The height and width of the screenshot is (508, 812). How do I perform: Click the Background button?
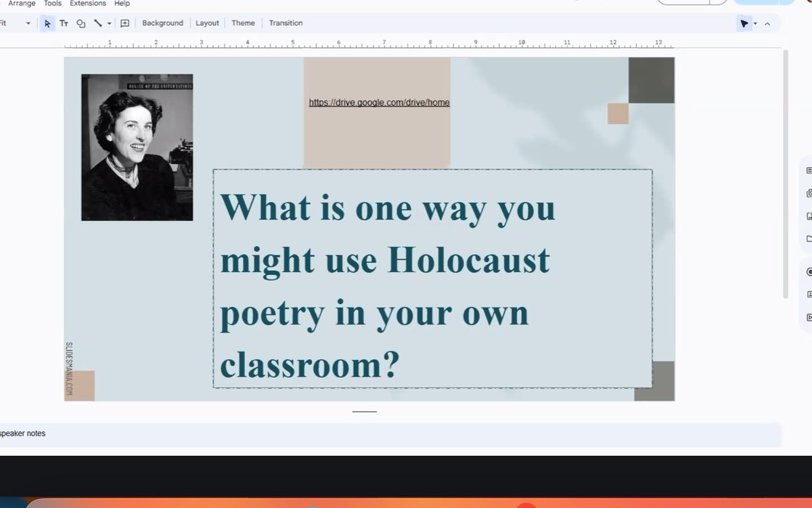162,23
